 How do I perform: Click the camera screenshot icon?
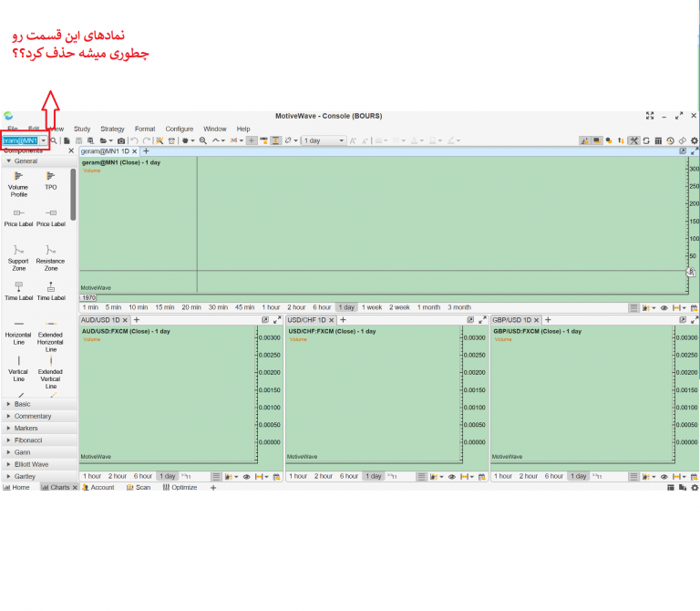(121, 140)
